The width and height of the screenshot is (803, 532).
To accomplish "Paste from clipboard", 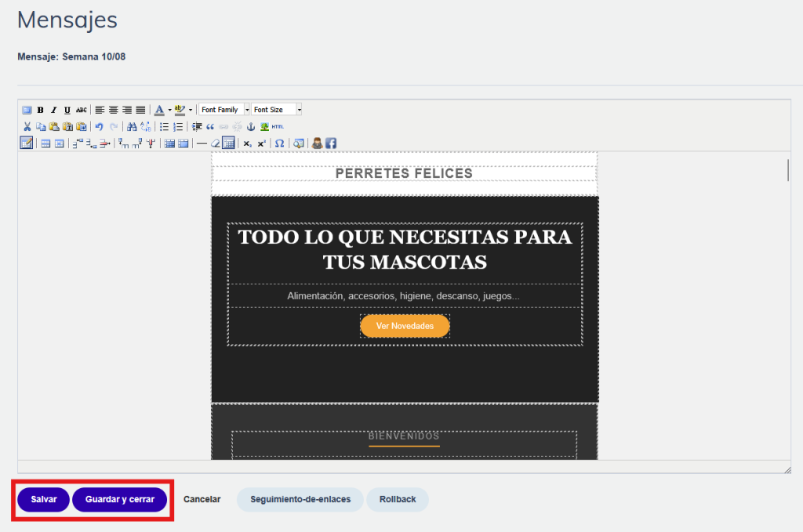I will pyautogui.click(x=54, y=126).
